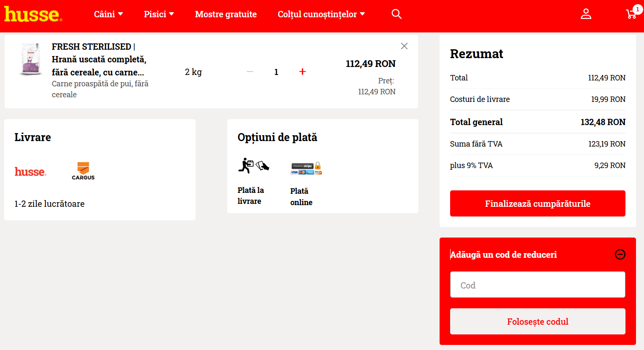Remove Fresh Sterilised product from cart
Viewport: 644px width, 350px height.
coord(404,46)
